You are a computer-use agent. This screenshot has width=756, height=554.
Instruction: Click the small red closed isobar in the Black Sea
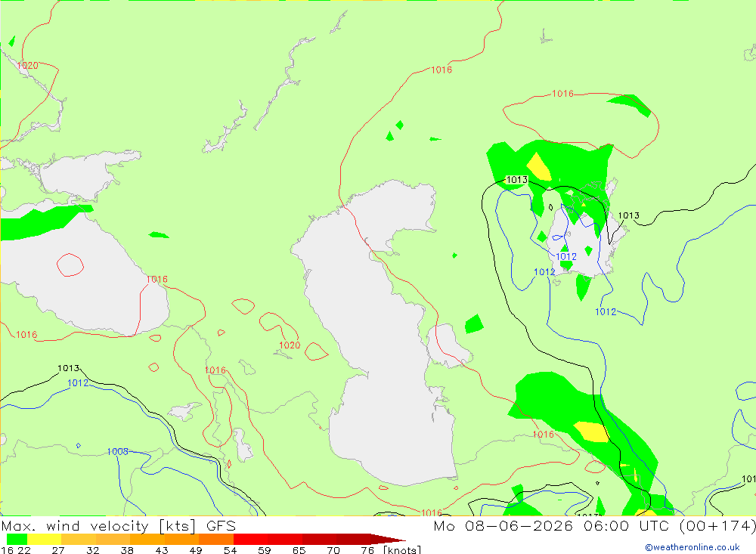point(70,265)
